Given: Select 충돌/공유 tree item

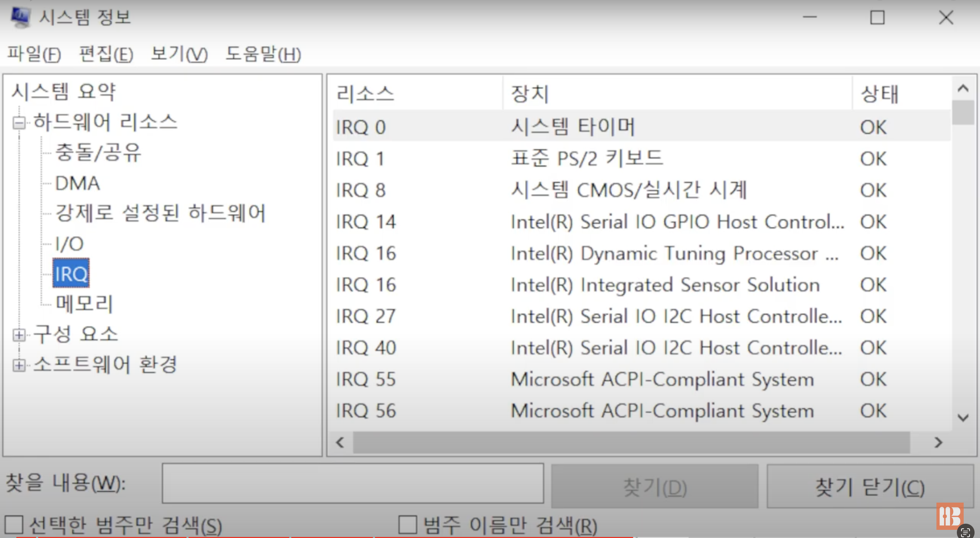Looking at the screenshot, I should point(98,153).
